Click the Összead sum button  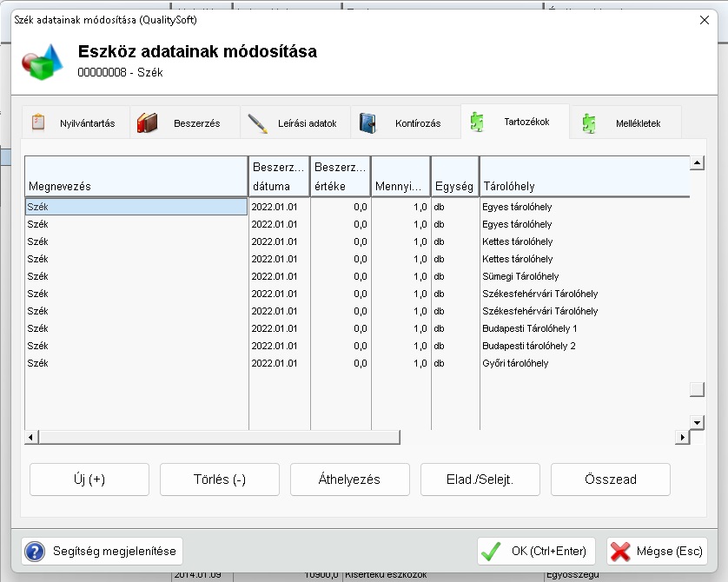point(611,479)
